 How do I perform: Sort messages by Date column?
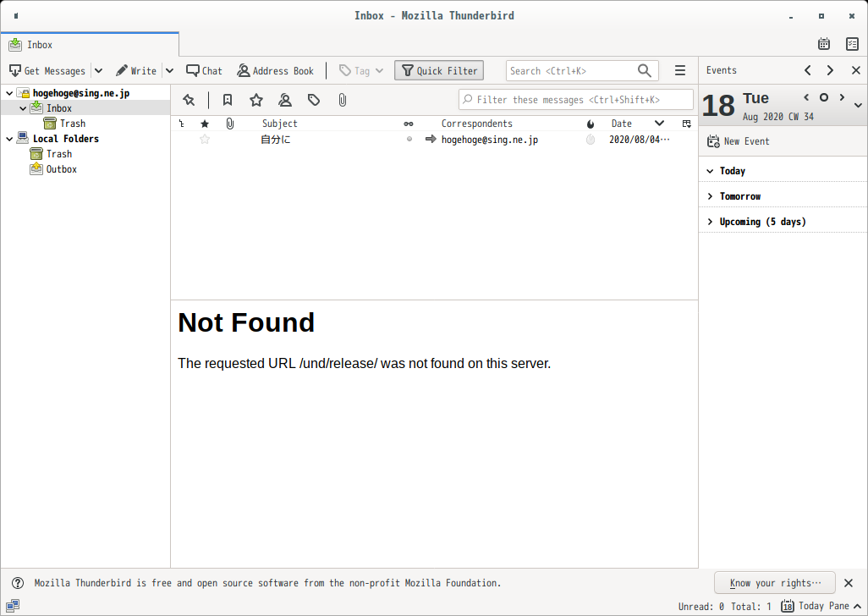[x=621, y=124]
